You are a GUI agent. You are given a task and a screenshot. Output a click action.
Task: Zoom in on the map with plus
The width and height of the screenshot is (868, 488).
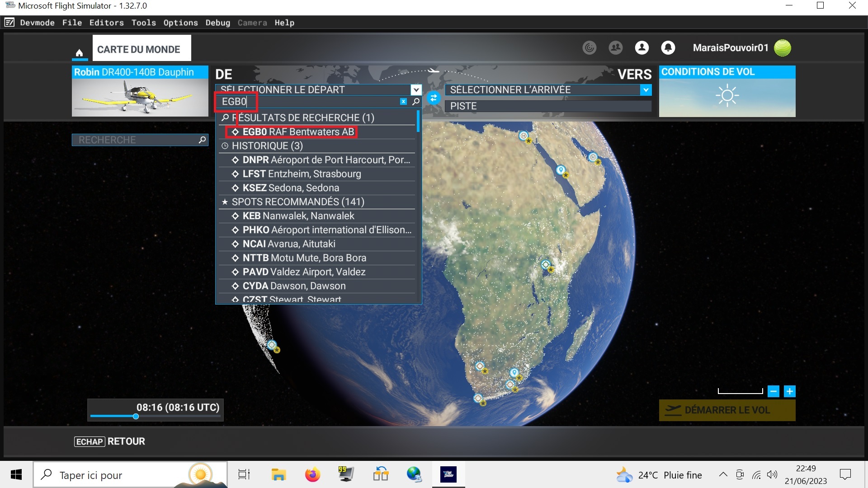[x=789, y=391]
